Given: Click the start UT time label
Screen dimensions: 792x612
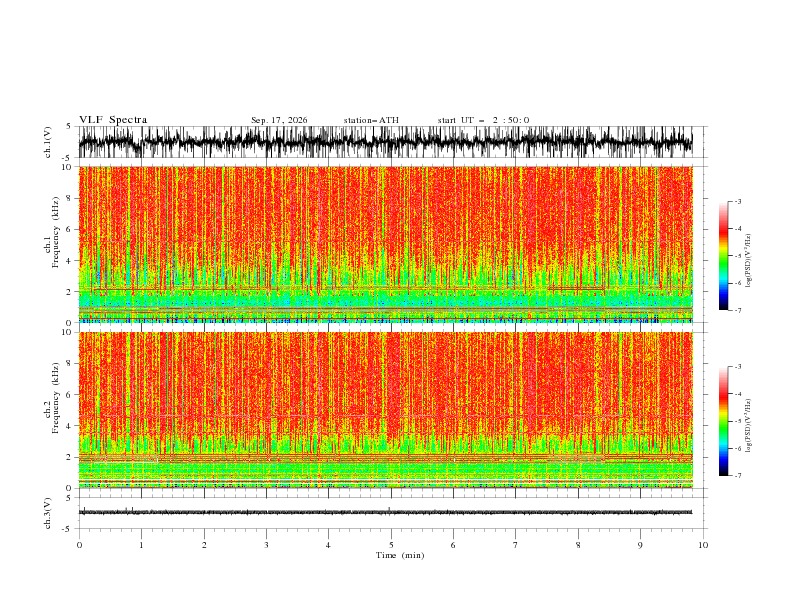Looking at the screenshot, I should coord(483,120).
